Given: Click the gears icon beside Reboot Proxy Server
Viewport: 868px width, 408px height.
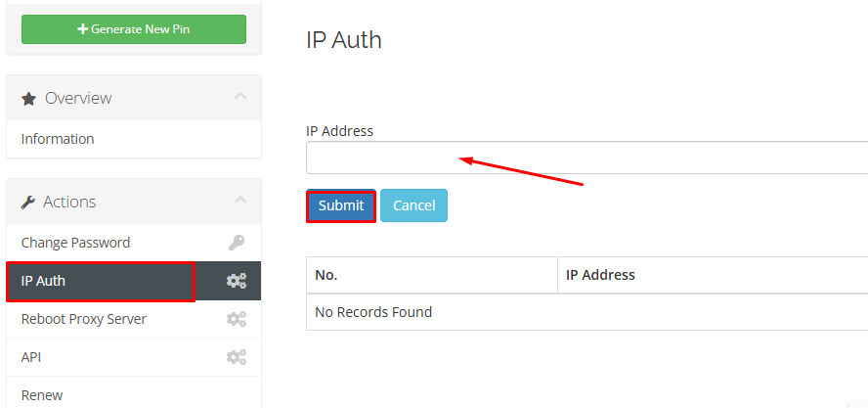Looking at the screenshot, I should 237,319.
